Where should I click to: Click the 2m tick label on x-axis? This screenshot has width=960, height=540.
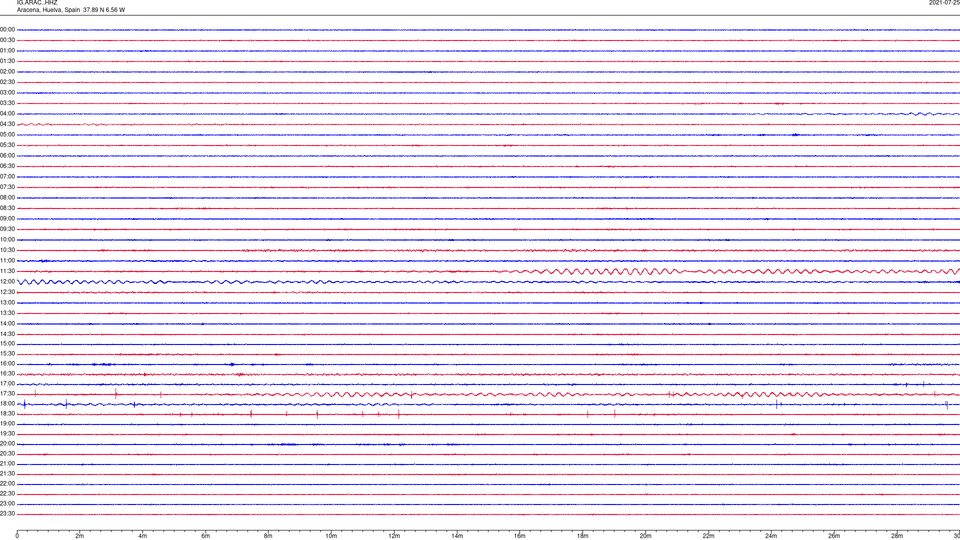(80, 536)
